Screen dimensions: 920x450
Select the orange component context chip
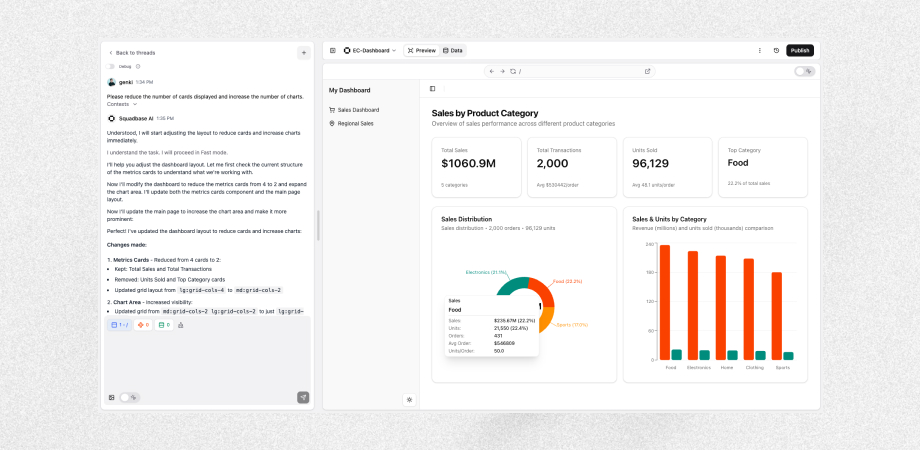tap(143, 324)
